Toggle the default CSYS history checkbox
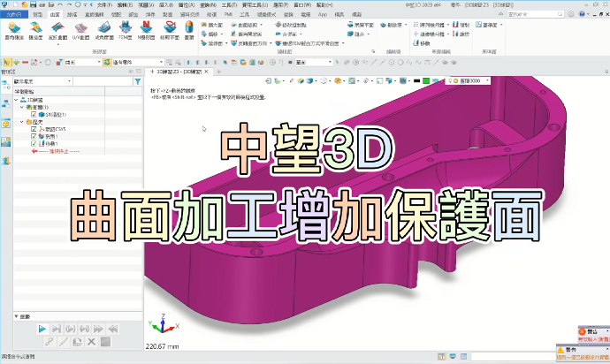The height and width of the screenshot is (364, 610). 34,130
